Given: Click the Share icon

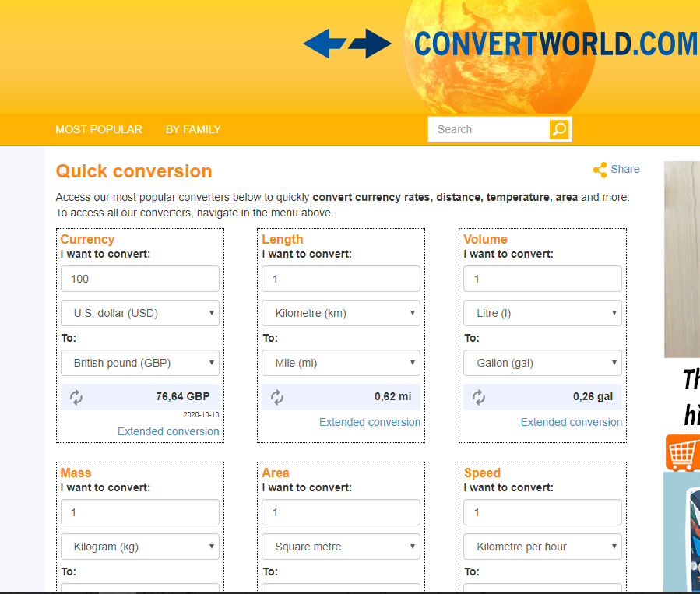Looking at the screenshot, I should [x=600, y=170].
